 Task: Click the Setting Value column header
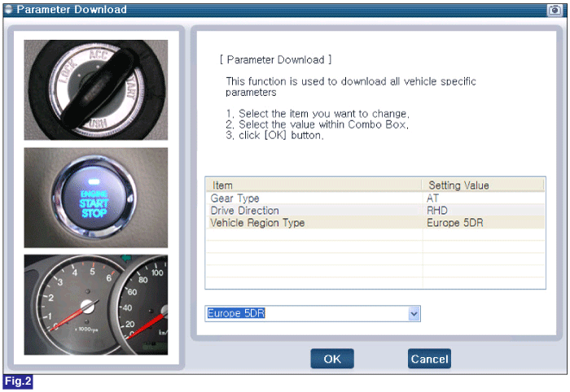tap(483, 185)
